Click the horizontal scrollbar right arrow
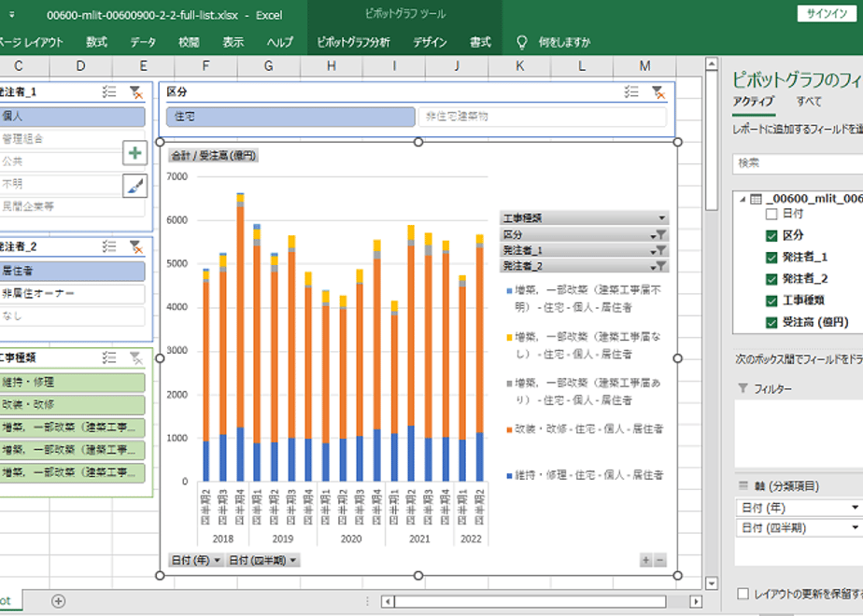The image size is (863, 616). [x=696, y=602]
